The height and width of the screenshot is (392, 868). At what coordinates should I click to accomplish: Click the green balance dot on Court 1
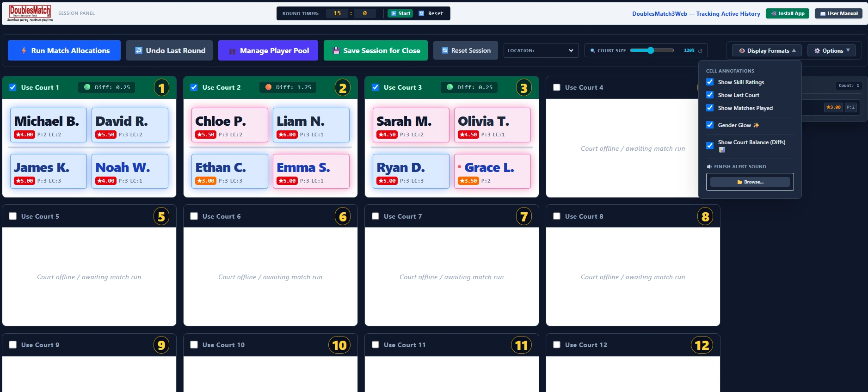87,87
